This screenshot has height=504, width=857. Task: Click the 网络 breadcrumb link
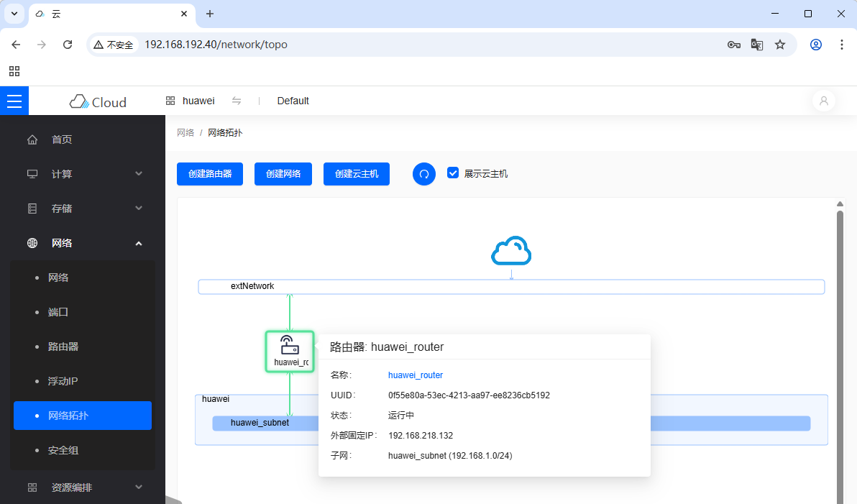pos(185,133)
